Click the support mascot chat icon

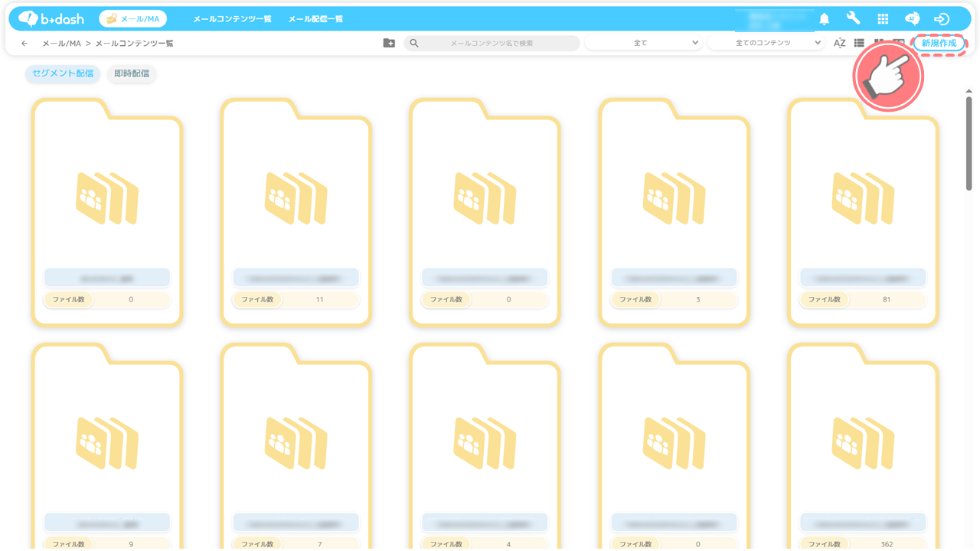pos(912,19)
